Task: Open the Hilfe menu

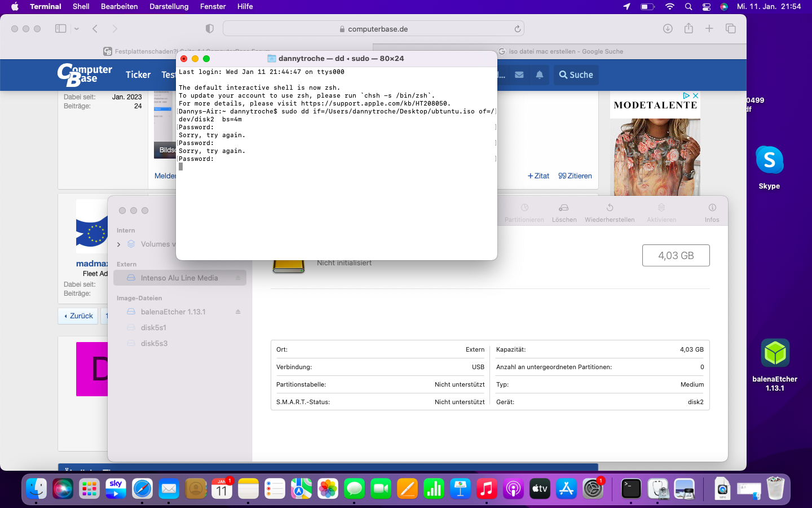Action: [x=245, y=6]
